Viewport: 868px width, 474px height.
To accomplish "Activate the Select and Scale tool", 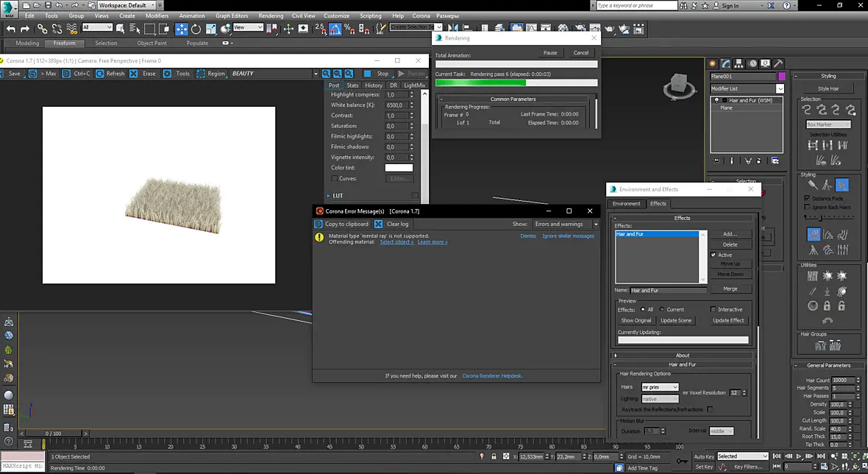I will [211, 29].
